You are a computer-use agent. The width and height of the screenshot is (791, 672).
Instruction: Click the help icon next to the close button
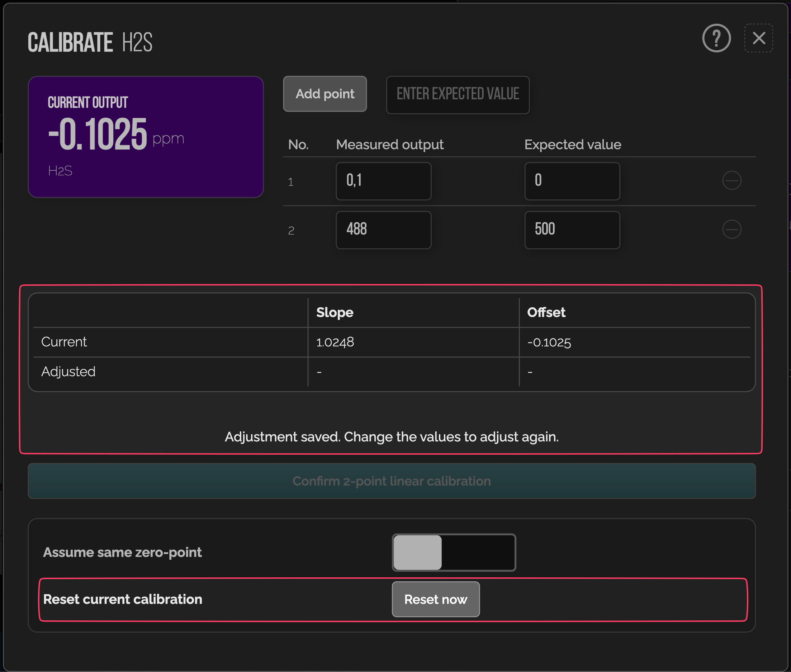716,38
